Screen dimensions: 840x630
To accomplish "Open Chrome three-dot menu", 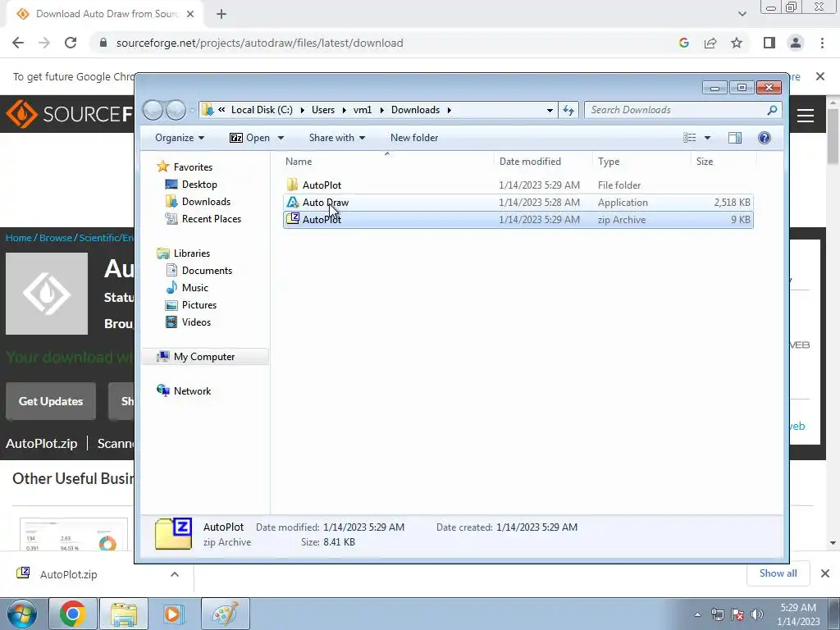I will tap(822, 43).
